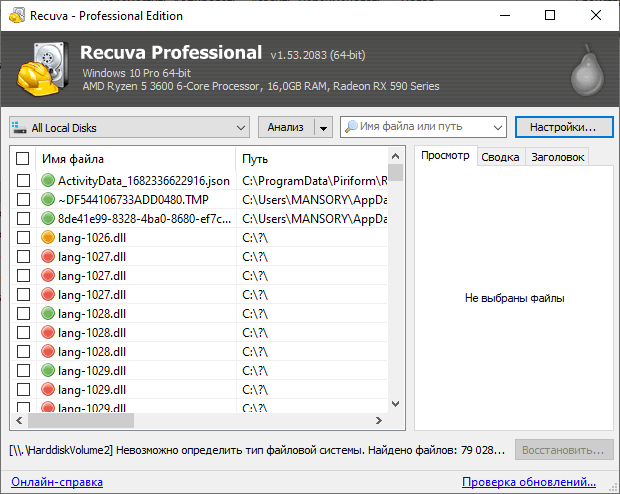
Task: Click the orange status icon of lang-1026.dll
Action: [x=47, y=238]
